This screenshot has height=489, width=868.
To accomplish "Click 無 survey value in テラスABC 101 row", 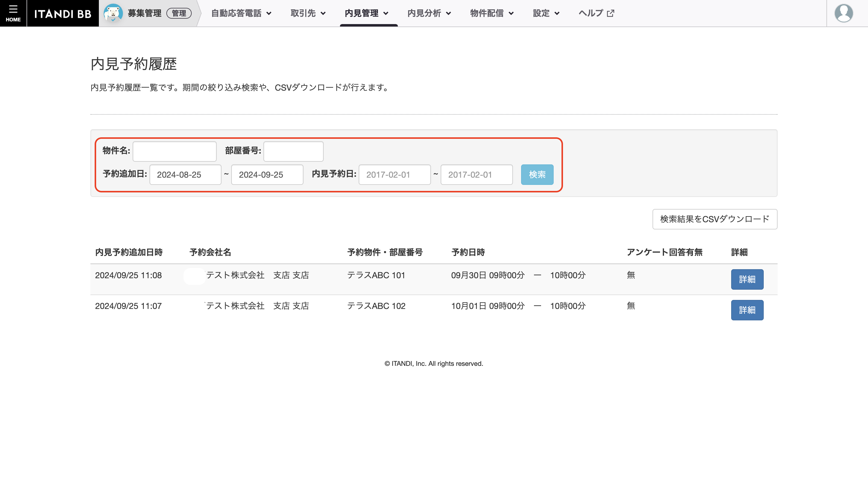I will coord(631,275).
